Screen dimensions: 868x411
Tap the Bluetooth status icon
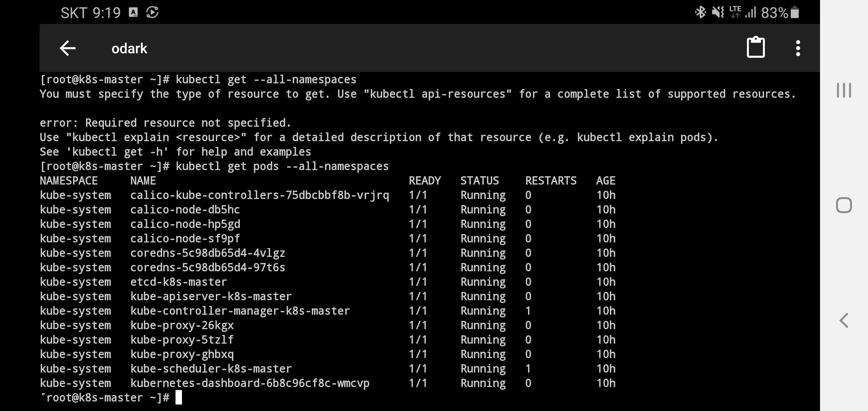click(700, 13)
